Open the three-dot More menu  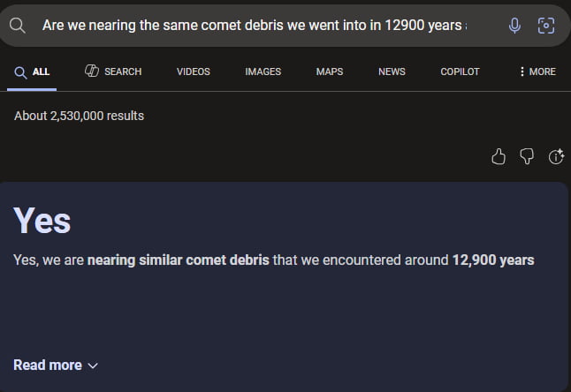click(537, 72)
